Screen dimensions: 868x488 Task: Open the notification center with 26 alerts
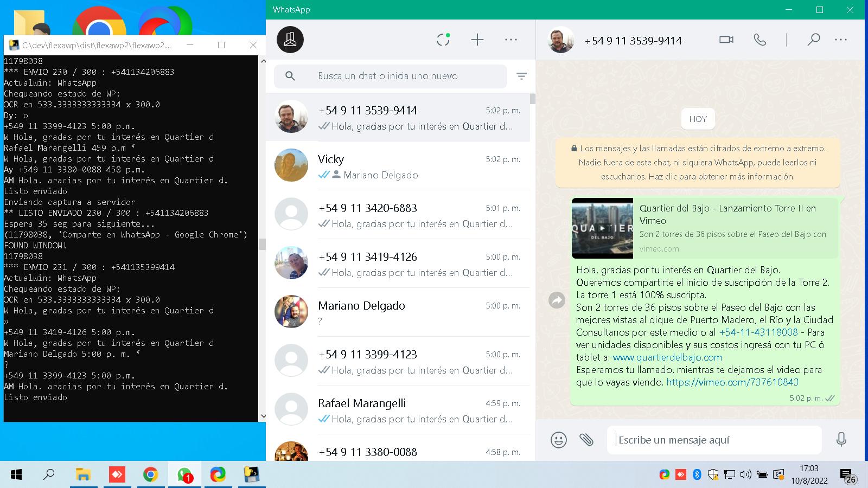pos(847,477)
